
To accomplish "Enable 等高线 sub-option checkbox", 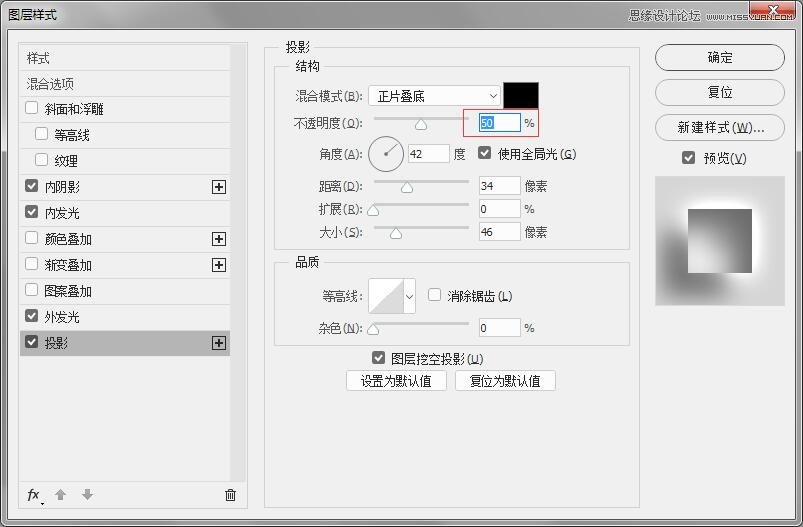I will 41,134.
